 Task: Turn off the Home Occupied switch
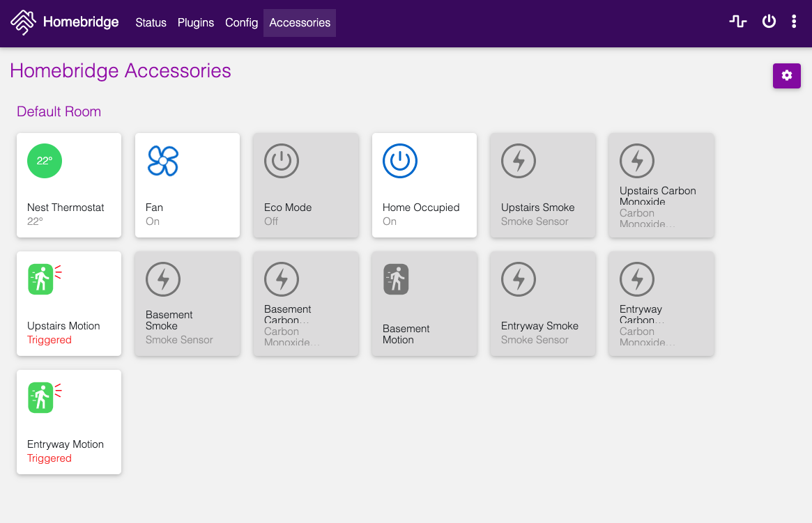pos(424,185)
